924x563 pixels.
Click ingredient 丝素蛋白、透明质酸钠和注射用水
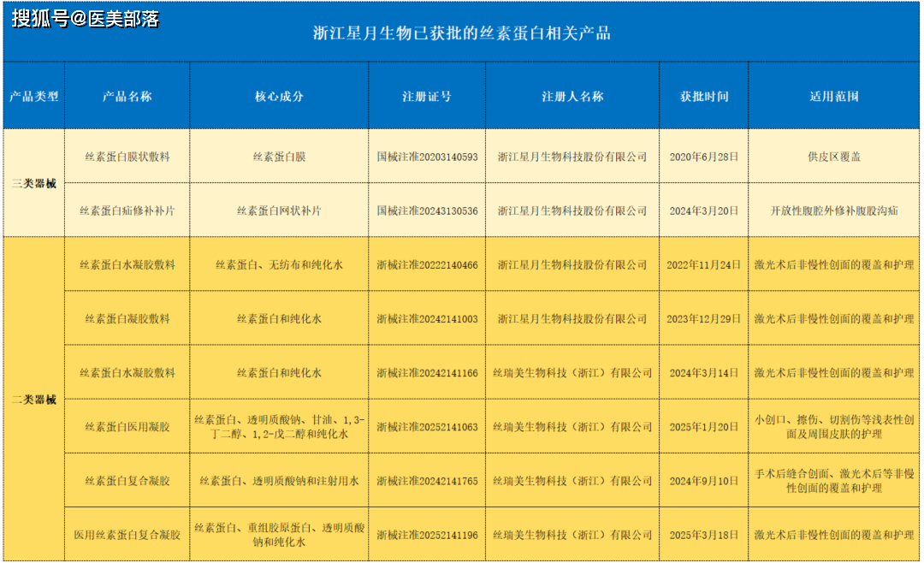[x=279, y=481]
